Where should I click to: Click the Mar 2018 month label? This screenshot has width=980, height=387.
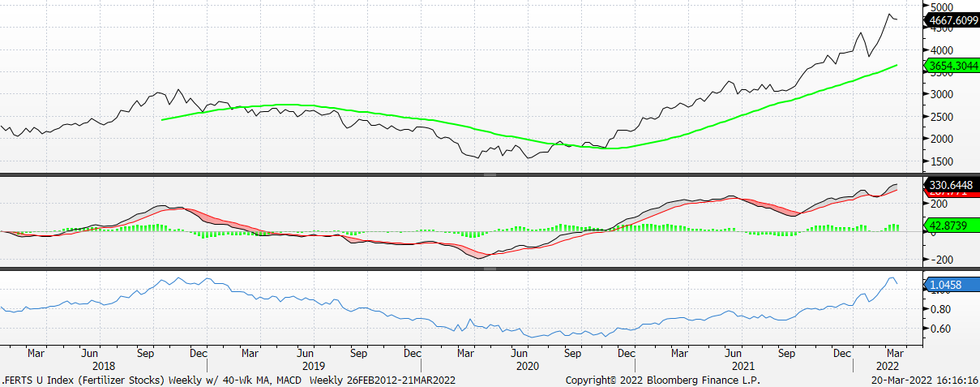[x=35, y=354]
